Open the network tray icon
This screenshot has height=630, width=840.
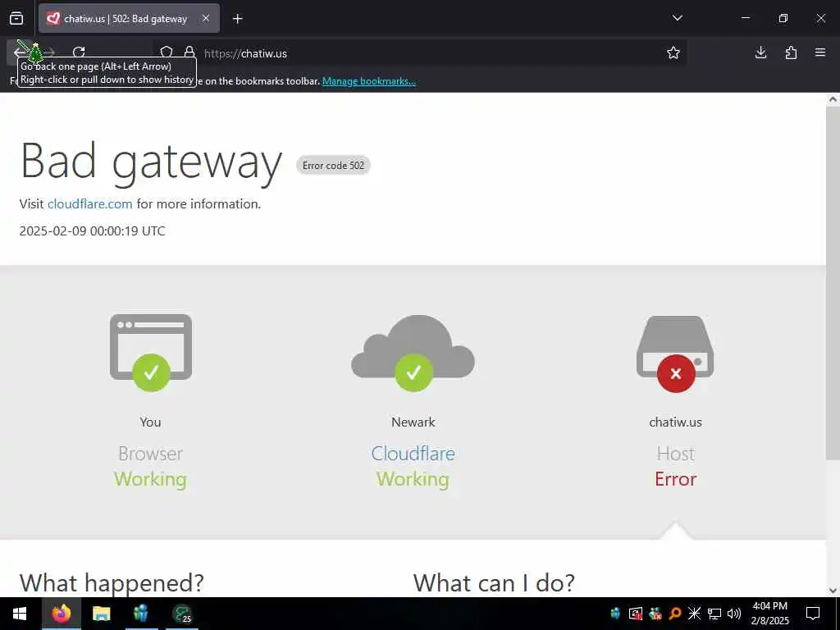714,614
